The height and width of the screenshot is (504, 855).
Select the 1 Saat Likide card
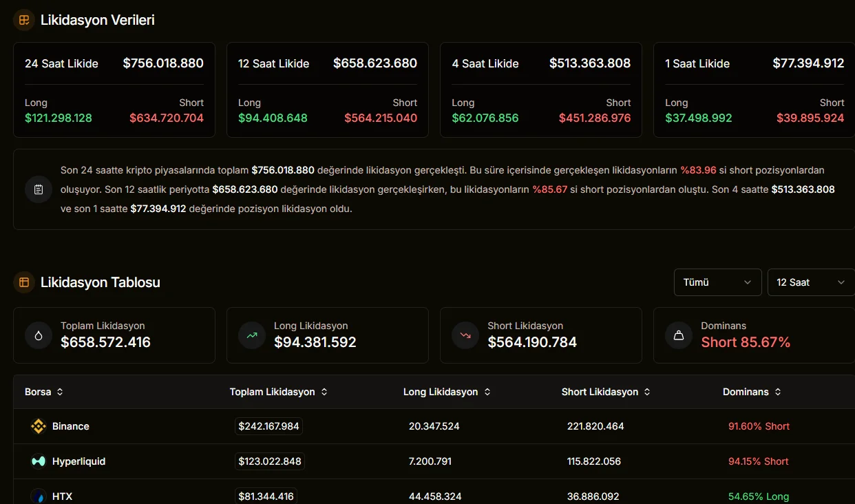(754, 90)
